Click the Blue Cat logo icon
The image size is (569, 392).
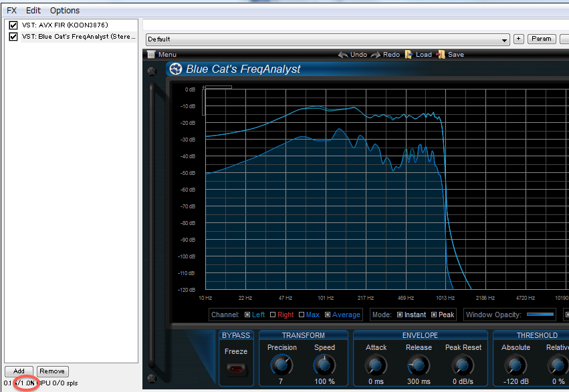[176, 69]
